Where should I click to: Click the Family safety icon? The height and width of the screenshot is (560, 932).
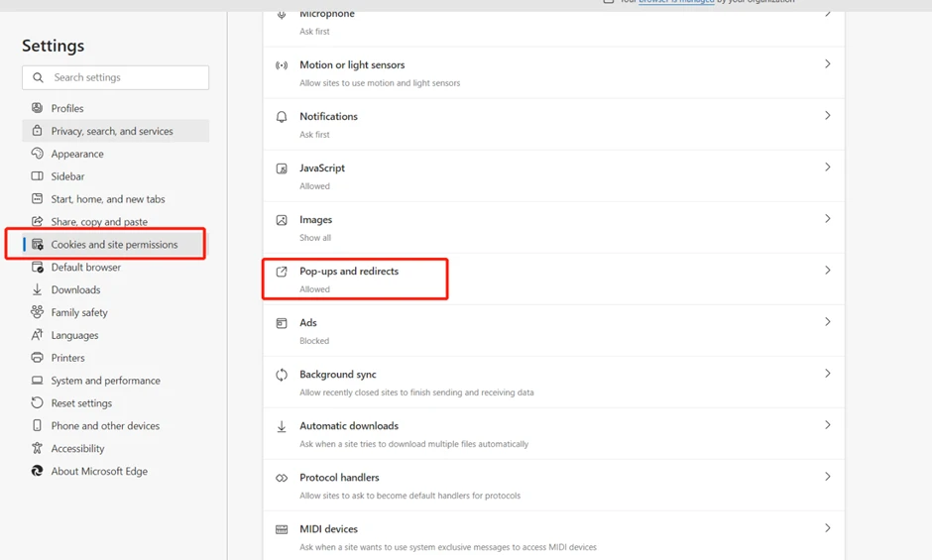click(37, 312)
